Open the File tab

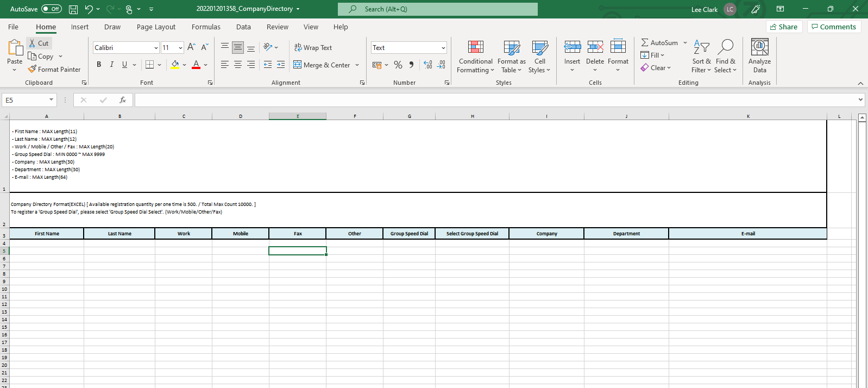pyautogui.click(x=14, y=27)
